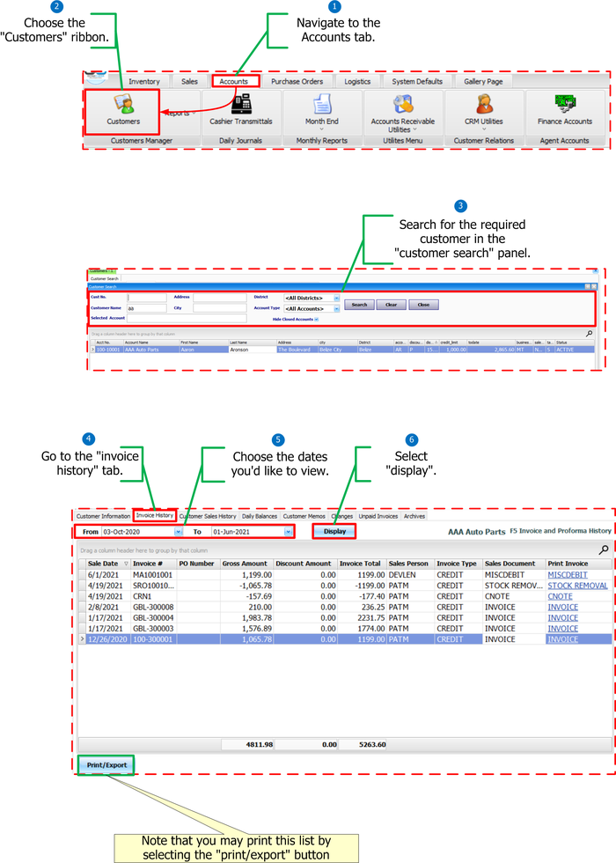Click the Sales Document column header
The image size is (616, 863).
click(514, 564)
